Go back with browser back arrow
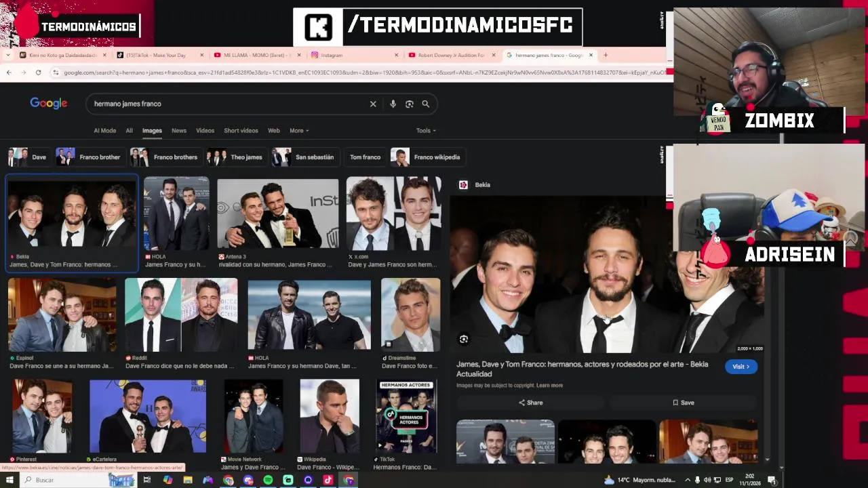Image resolution: width=868 pixels, height=488 pixels. pos(9,73)
